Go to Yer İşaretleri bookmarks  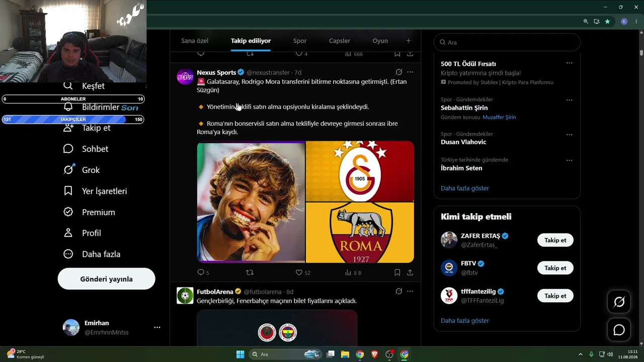tap(95, 191)
